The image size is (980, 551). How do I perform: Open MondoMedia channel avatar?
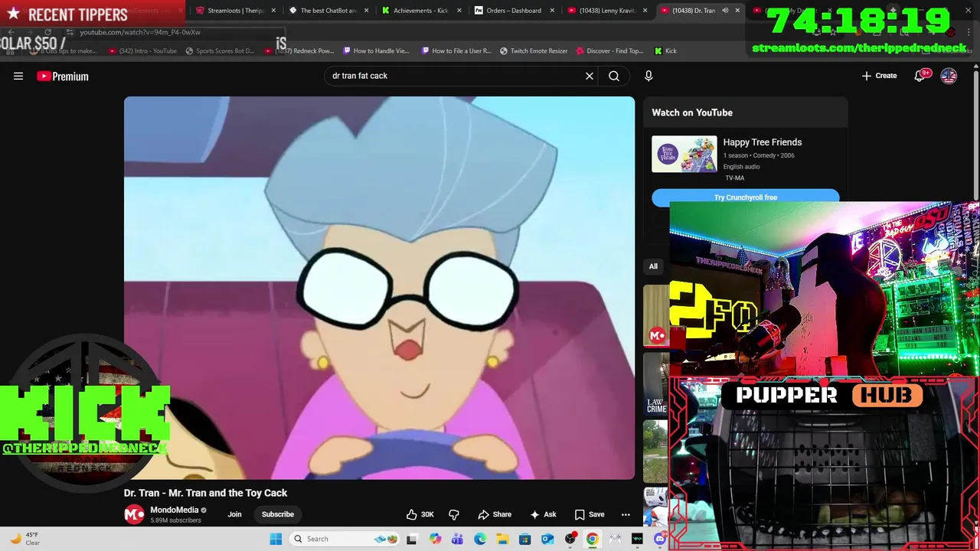pyautogui.click(x=134, y=514)
